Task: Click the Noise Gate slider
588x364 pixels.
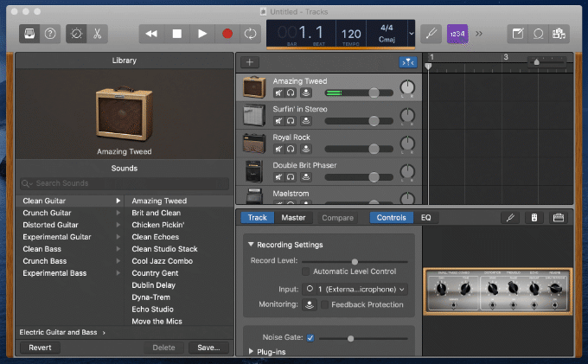Action: click(x=363, y=339)
